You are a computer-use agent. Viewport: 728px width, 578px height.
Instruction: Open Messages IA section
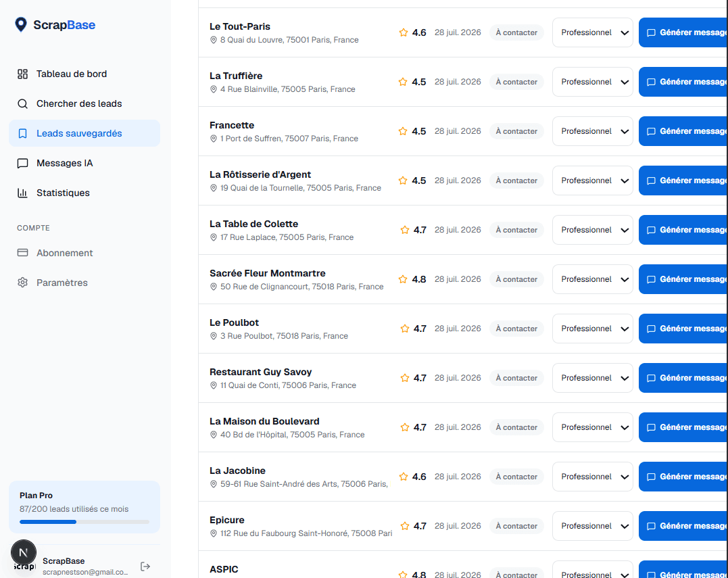point(84,163)
